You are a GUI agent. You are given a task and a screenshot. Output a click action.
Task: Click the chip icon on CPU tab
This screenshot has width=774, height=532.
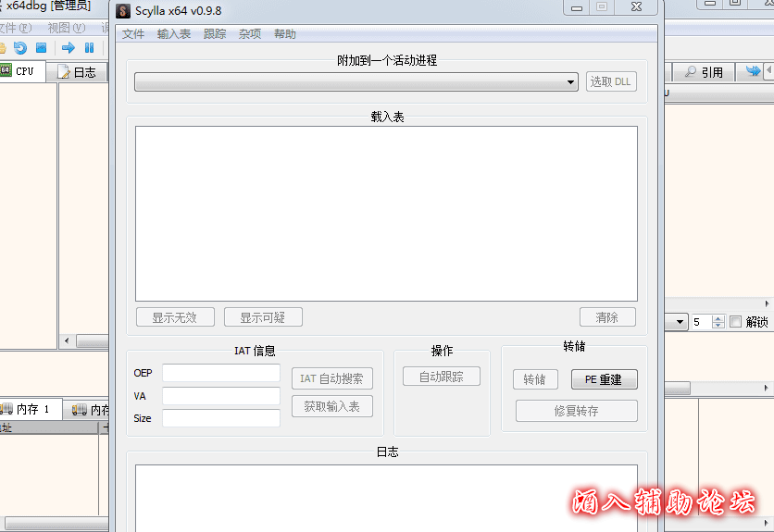(x=6, y=70)
